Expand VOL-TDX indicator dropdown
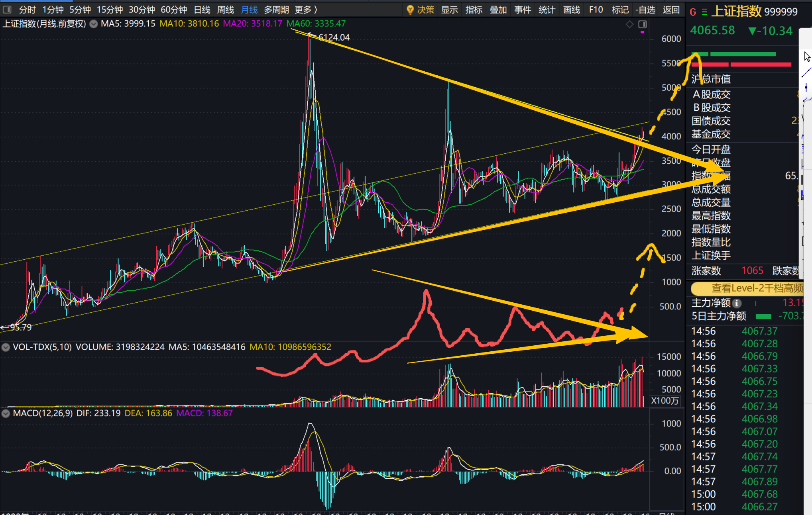Viewport: 812px width, 515px height. [x=6, y=347]
